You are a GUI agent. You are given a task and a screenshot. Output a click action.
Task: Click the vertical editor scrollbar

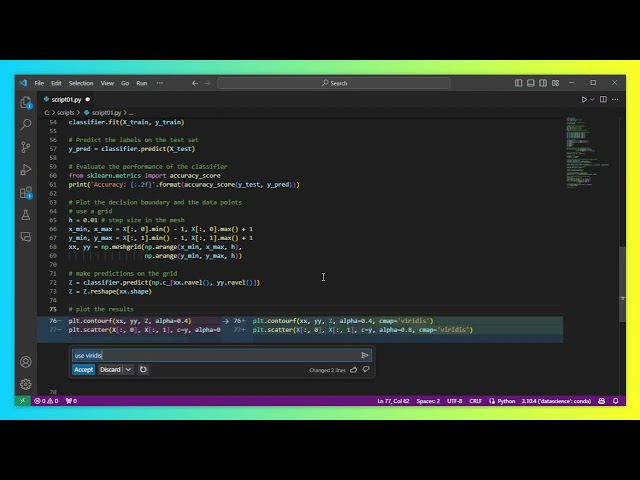click(x=622, y=284)
